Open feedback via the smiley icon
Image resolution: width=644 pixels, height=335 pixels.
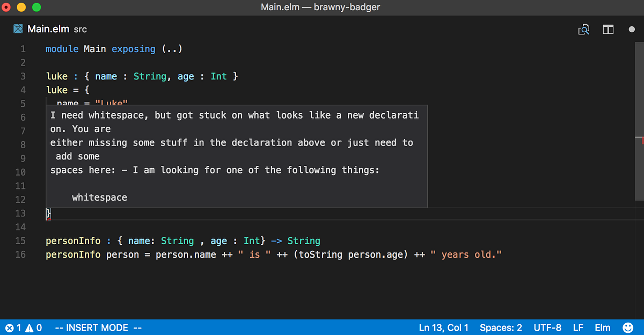click(x=628, y=327)
